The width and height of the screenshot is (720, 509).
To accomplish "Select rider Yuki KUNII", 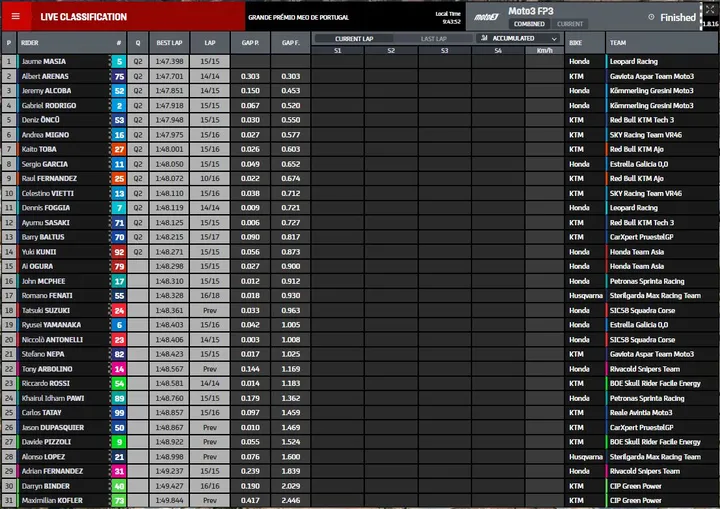I will (x=39, y=252).
